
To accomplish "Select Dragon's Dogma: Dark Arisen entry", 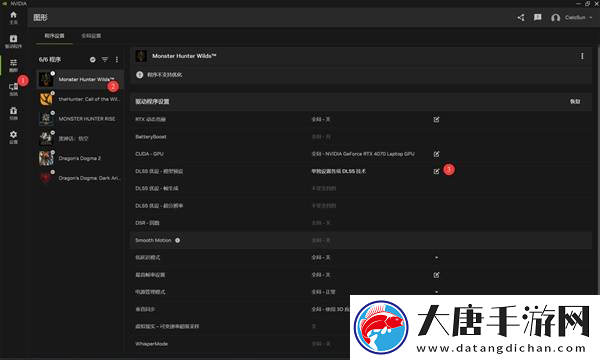I will pos(80,178).
